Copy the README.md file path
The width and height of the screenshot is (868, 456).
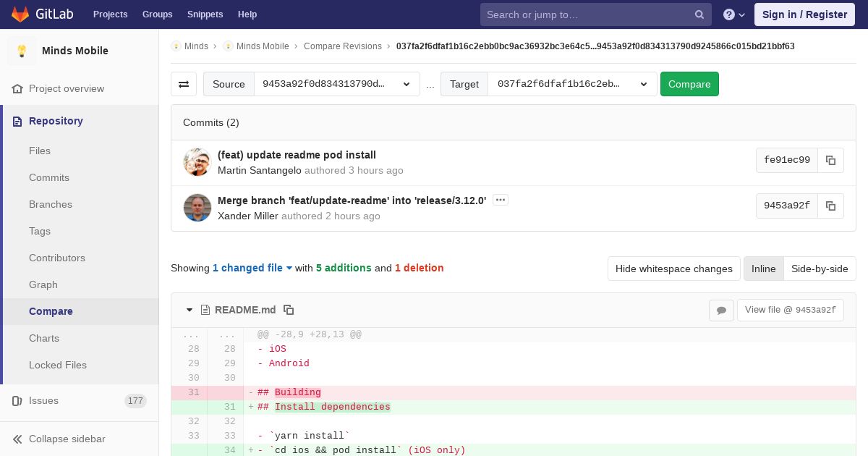point(289,310)
